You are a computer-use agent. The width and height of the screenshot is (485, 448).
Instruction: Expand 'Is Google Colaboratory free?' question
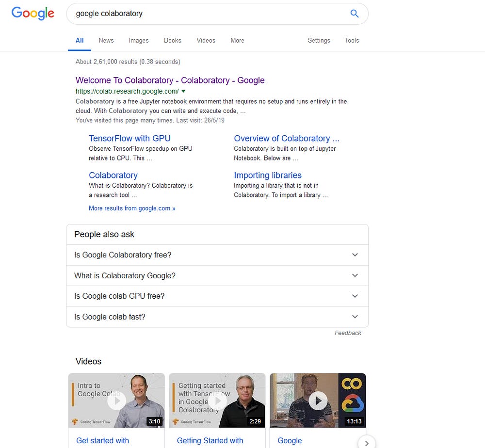tap(355, 255)
